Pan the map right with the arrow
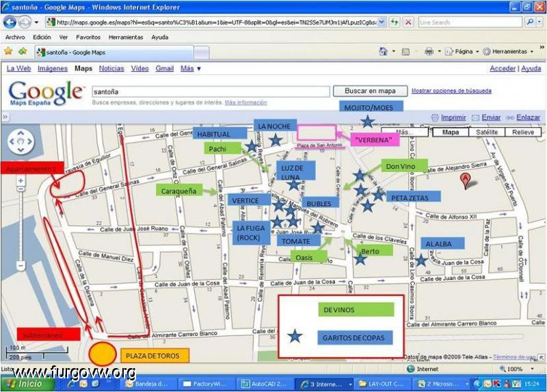Screen dimensions: 547x392 29,141
